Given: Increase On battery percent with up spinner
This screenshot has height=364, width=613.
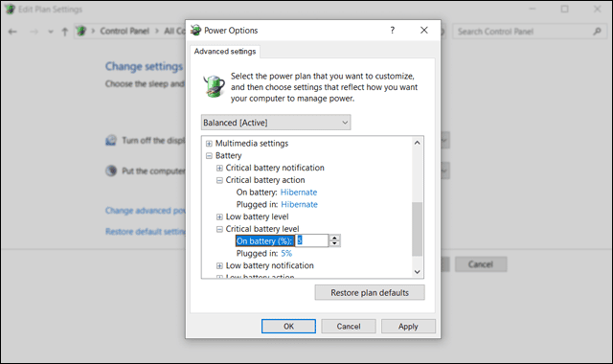Looking at the screenshot, I should [x=334, y=238].
